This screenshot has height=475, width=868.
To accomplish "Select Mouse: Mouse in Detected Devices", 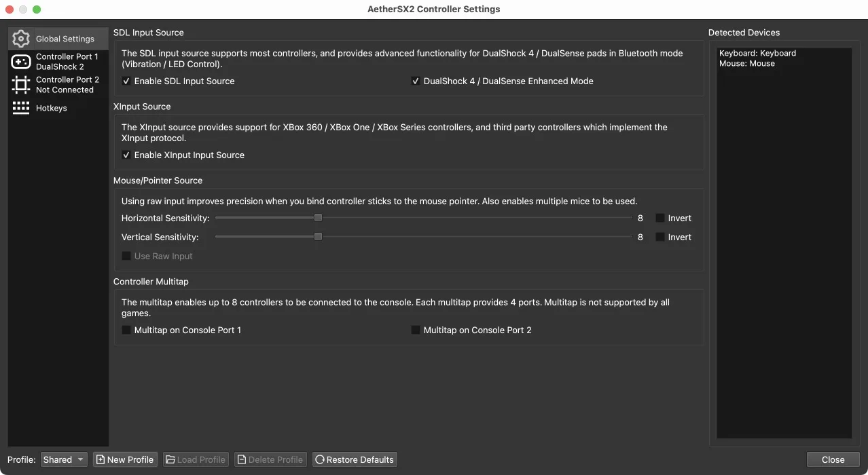I will [x=746, y=64].
